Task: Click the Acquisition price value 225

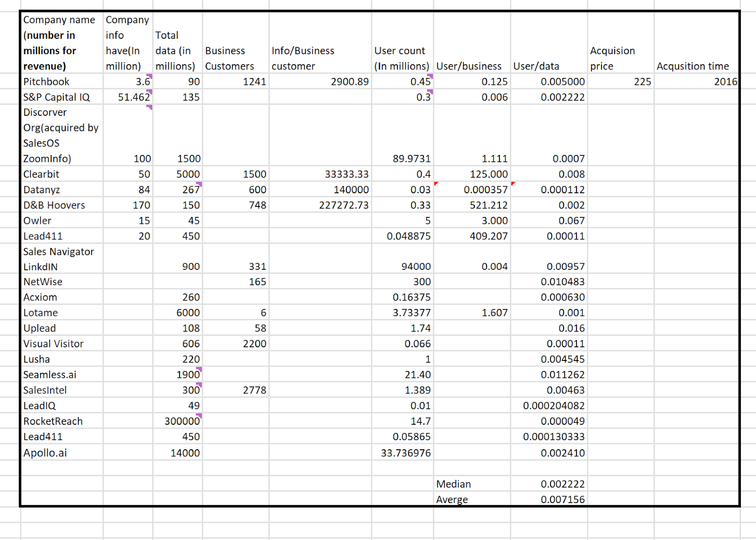Action: pos(621,81)
